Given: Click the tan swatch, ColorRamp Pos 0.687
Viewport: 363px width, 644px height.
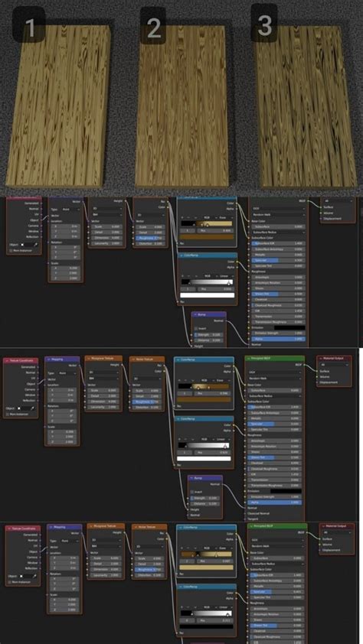Looking at the screenshot, I should (208, 568).
